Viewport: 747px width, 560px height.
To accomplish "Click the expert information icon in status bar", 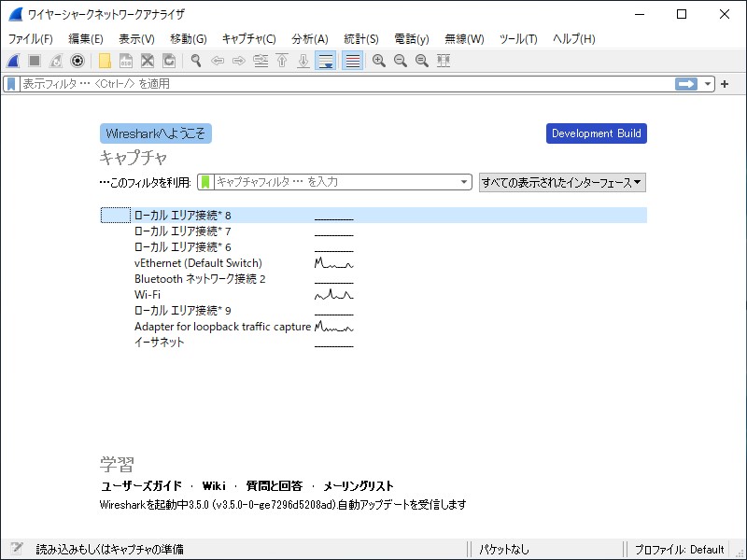I will click(15, 549).
